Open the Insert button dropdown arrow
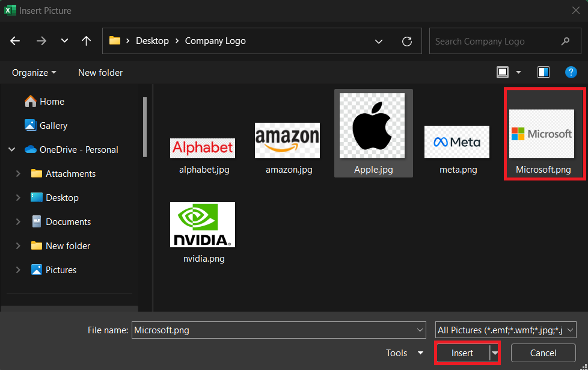588x370 pixels. point(495,353)
